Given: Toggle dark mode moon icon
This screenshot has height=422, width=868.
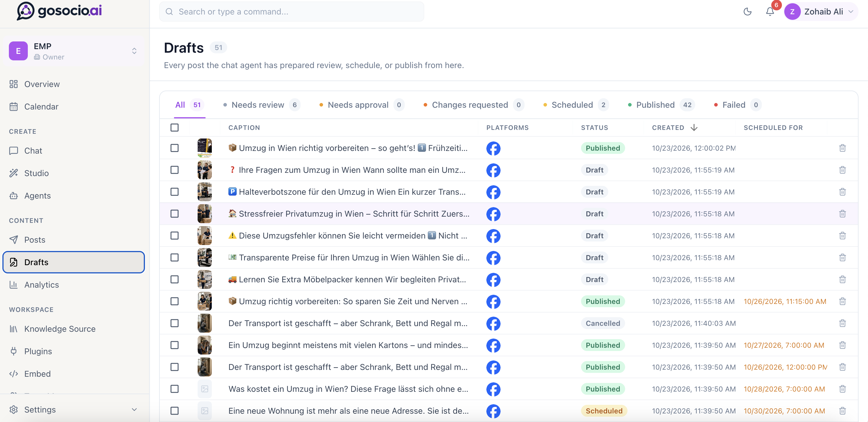Looking at the screenshot, I should pyautogui.click(x=747, y=12).
